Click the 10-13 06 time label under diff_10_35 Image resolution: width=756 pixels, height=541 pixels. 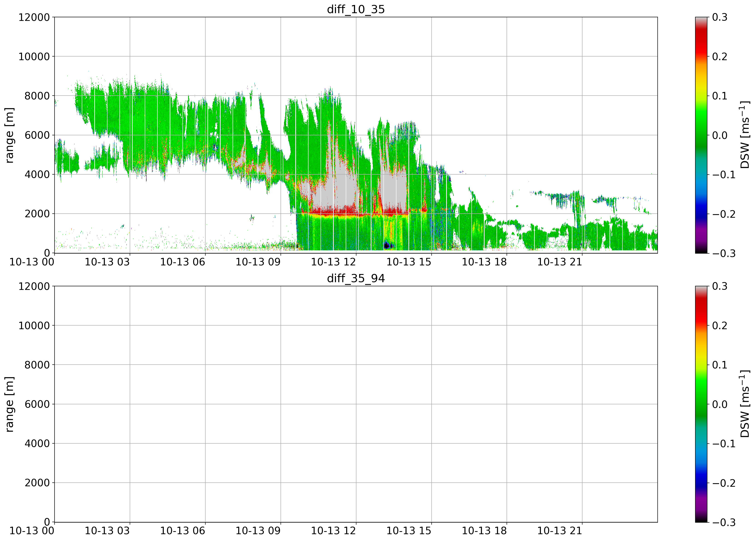[x=183, y=262]
